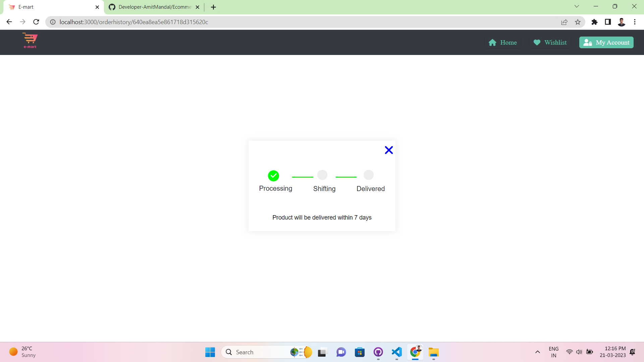Open Chrome three-dot menu

pos(635,22)
